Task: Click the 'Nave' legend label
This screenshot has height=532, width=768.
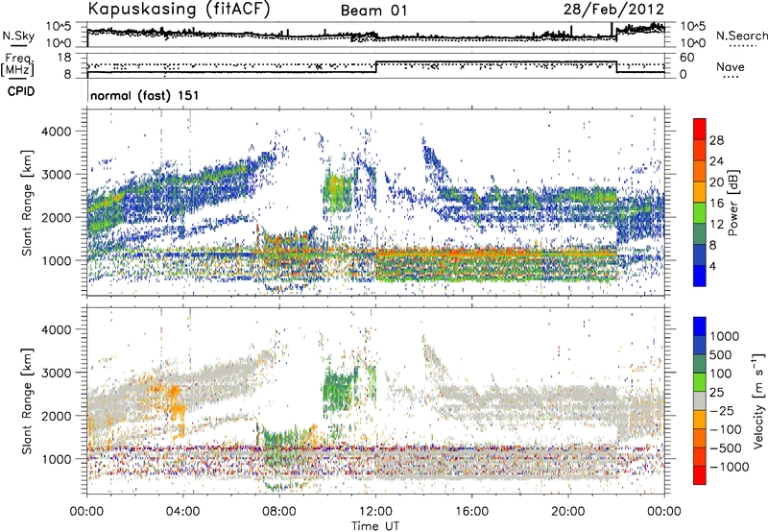Action: tap(731, 66)
